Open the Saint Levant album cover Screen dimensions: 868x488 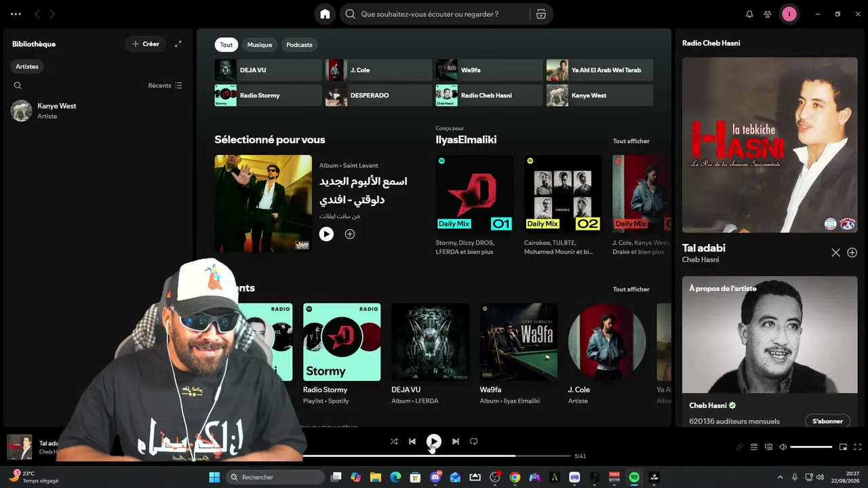(263, 203)
